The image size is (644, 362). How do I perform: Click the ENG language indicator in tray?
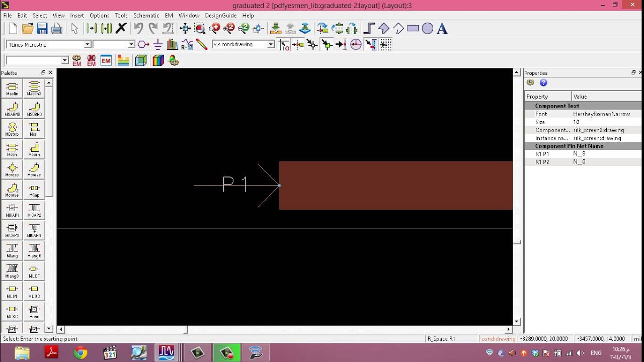click(596, 353)
